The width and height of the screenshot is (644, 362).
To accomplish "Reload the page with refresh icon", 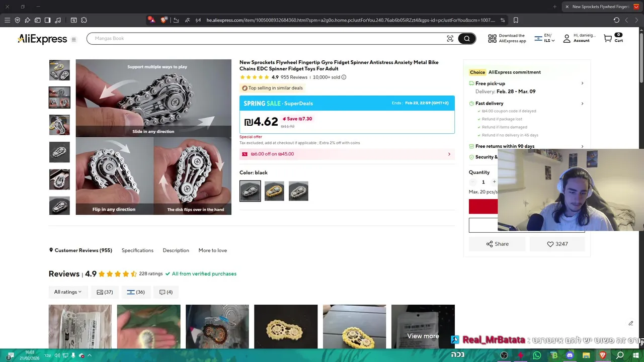I will click(616, 20).
